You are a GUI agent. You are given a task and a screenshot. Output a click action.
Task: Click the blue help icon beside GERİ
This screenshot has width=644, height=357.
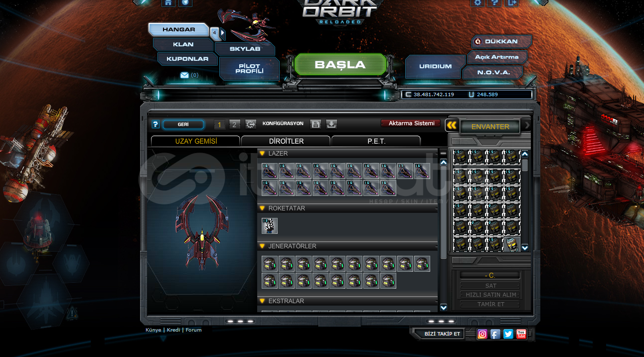[x=156, y=124]
